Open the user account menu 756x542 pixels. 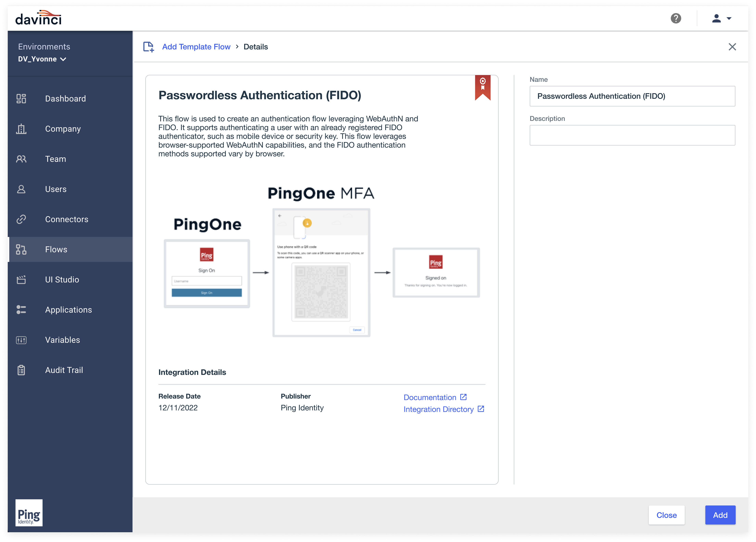pos(722,18)
